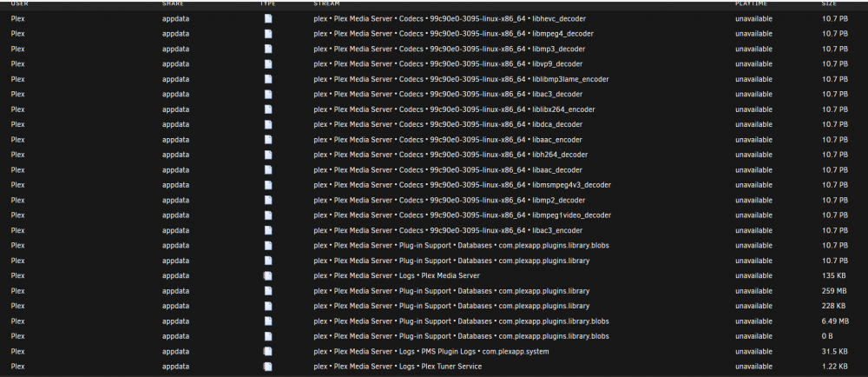Click Plex user in libhevc_decoder row
868x377 pixels.
click(x=17, y=18)
